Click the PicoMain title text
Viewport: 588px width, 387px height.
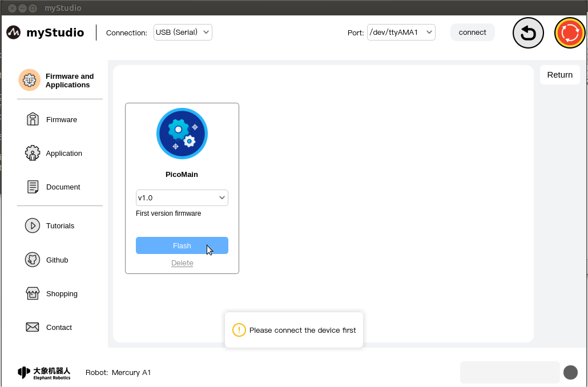pyautogui.click(x=182, y=174)
